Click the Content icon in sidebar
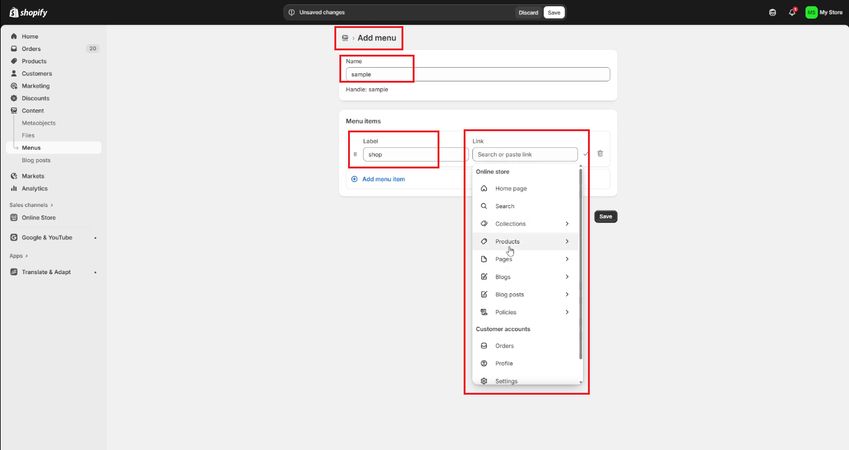The image size is (849, 450). coord(14,110)
